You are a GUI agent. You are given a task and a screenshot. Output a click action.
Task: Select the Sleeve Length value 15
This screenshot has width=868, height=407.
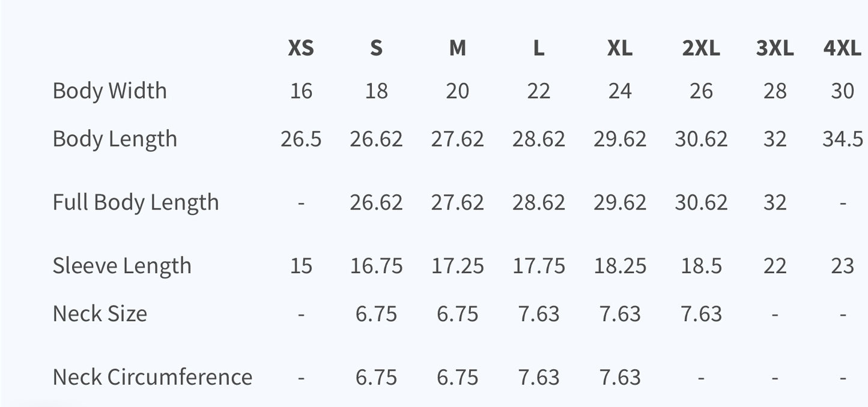pos(301,265)
